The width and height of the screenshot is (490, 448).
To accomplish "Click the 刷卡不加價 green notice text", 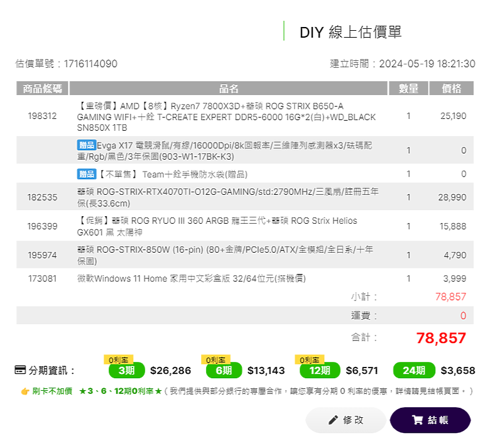I will 52,391.
